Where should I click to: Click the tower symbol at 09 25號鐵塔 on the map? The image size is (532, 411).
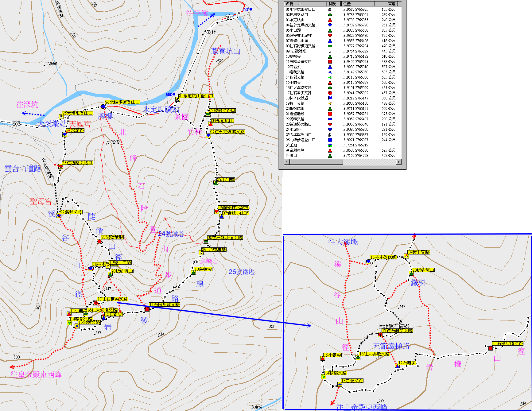click(x=201, y=253)
